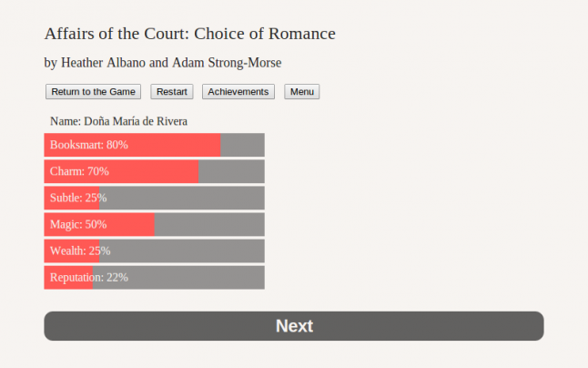
Task: Click the authors byline text
Action: [x=163, y=63]
